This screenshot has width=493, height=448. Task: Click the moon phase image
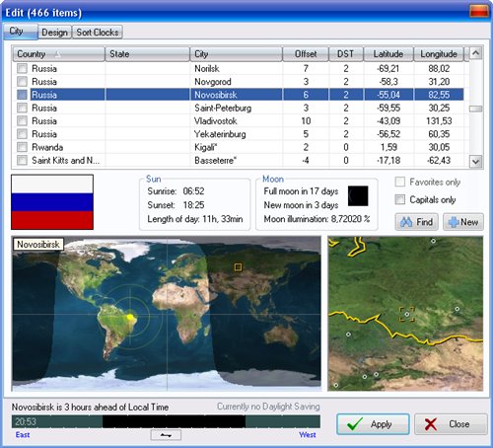(358, 196)
